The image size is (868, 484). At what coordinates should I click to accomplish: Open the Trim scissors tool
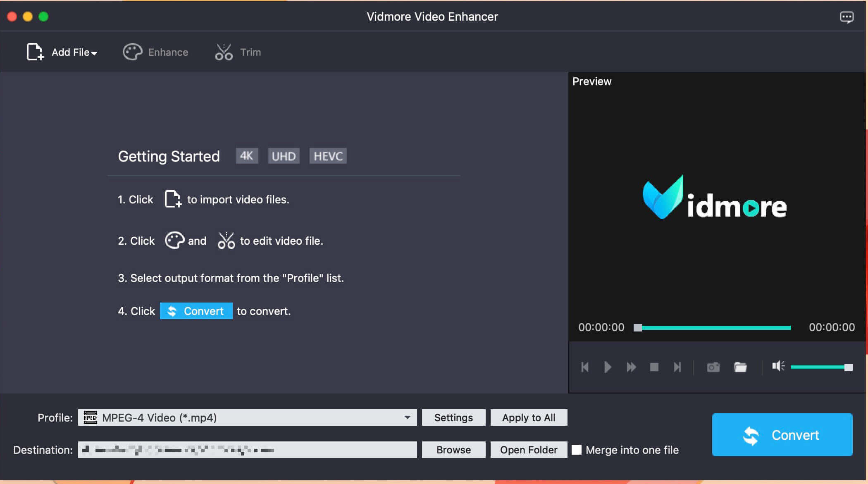(238, 52)
